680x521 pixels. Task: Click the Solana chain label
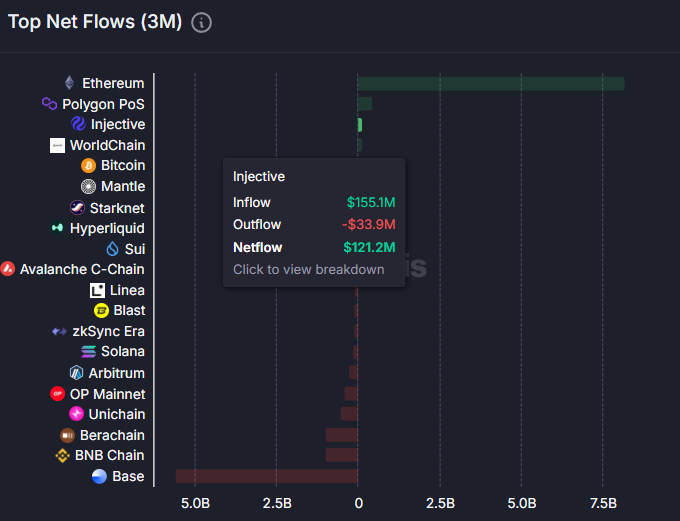click(123, 351)
